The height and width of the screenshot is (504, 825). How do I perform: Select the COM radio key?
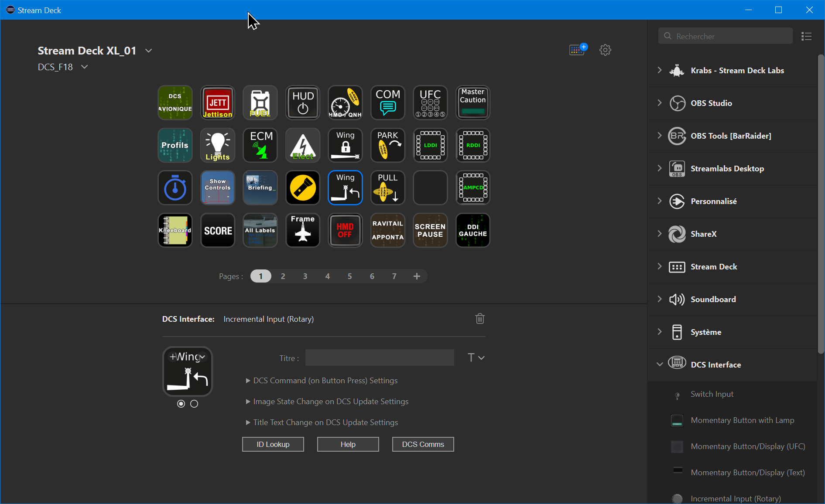coord(387,102)
